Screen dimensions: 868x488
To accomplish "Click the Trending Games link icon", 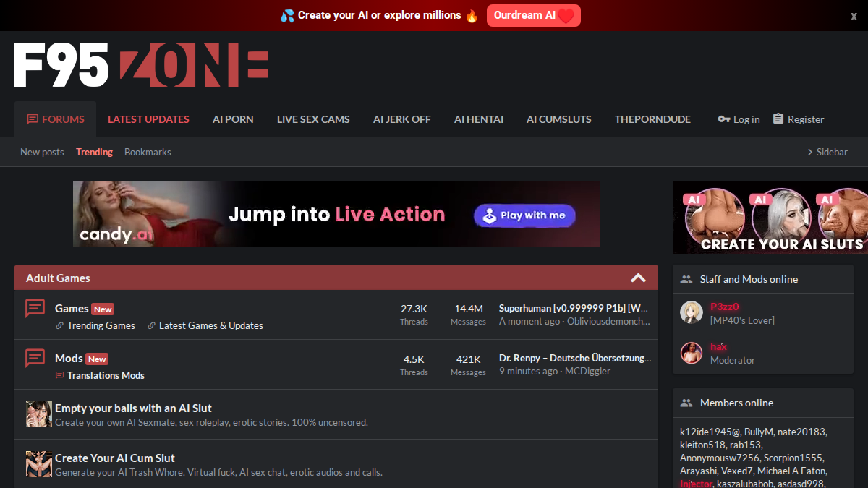I will click(59, 326).
